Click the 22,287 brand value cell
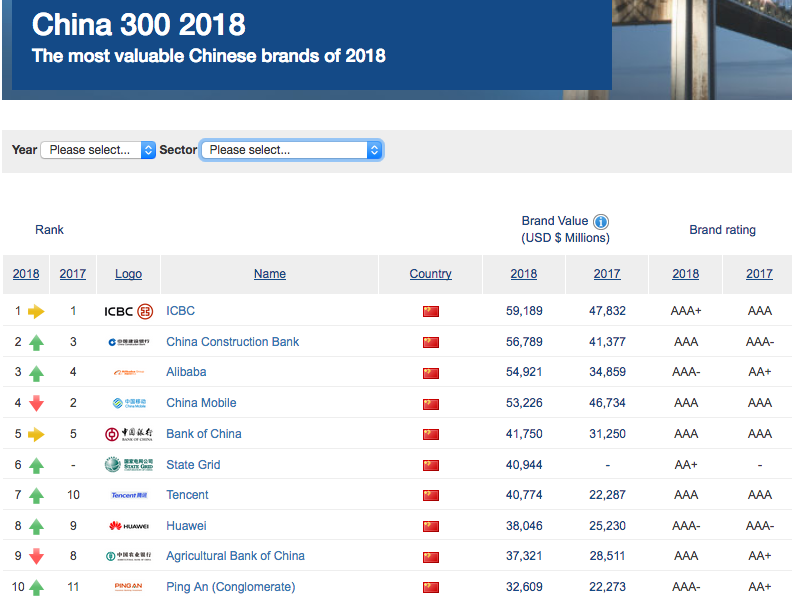This screenshot has height=600, width=792. point(607,495)
